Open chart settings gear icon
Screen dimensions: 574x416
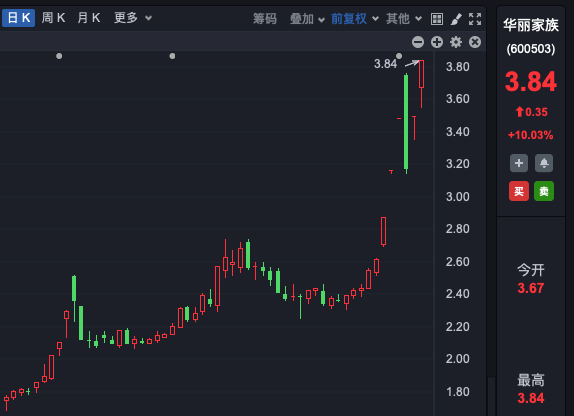[x=456, y=42]
